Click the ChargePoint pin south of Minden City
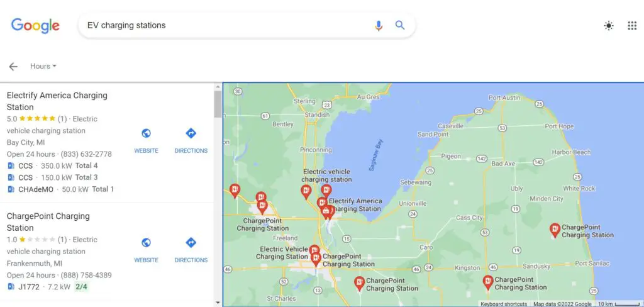 tap(555, 230)
